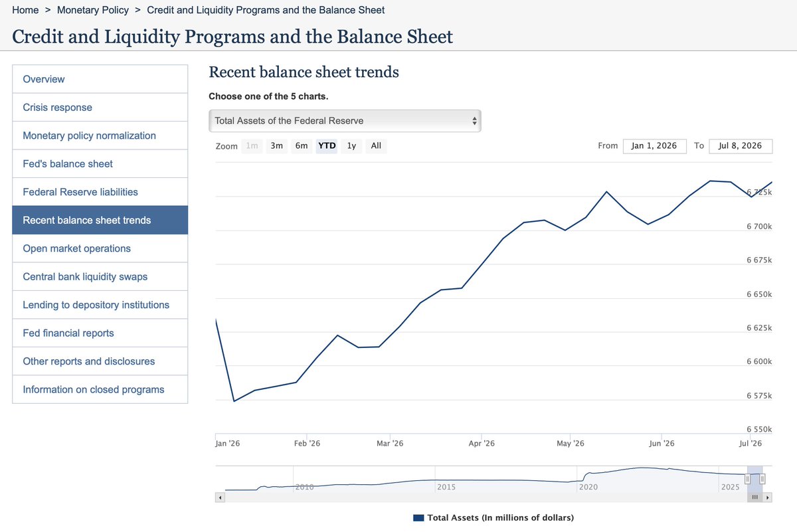Click the Jan '26 x-axis label
Image resolution: width=797 pixels, height=532 pixels.
click(x=228, y=444)
